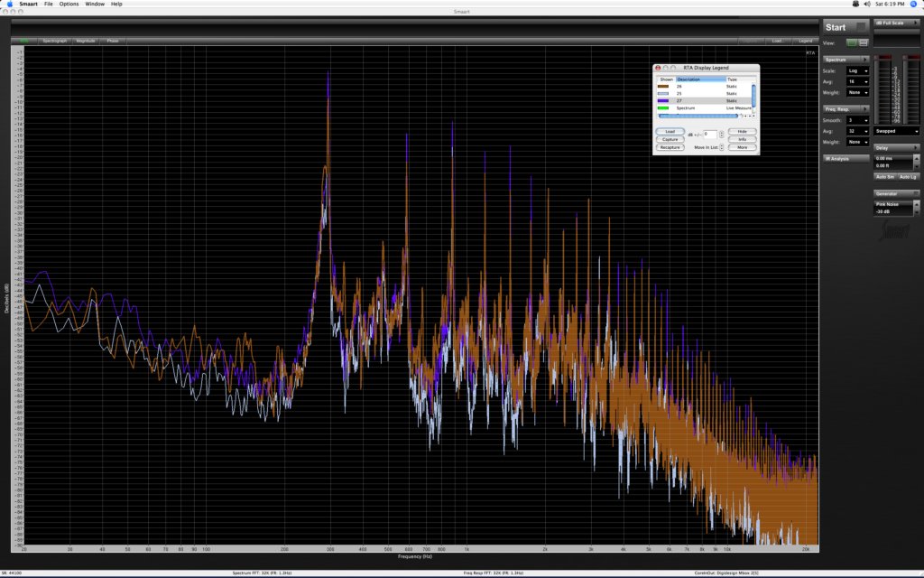Click the Shown column header in the legend
The width and height of the screenshot is (924, 578).
pos(666,79)
